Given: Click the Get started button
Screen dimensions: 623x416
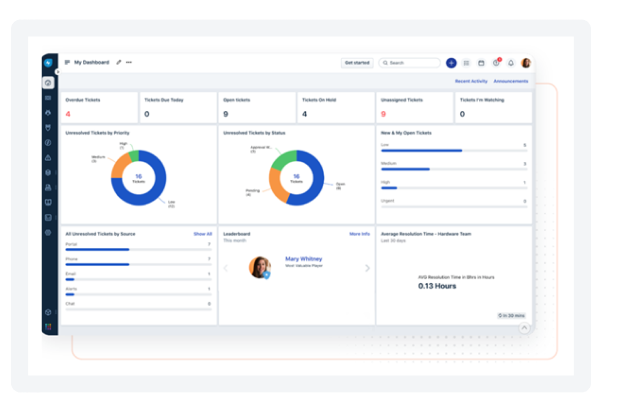Looking at the screenshot, I should 357,62.
